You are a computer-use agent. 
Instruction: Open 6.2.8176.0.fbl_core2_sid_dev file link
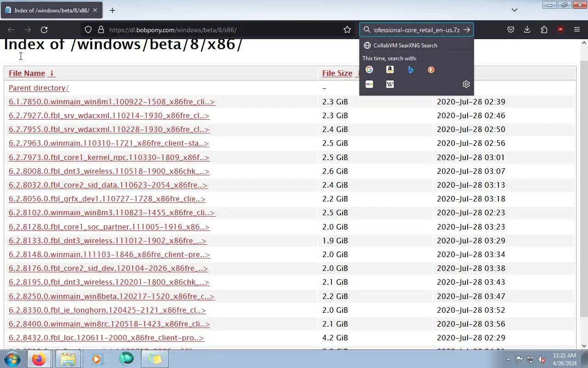click(108, 268)
